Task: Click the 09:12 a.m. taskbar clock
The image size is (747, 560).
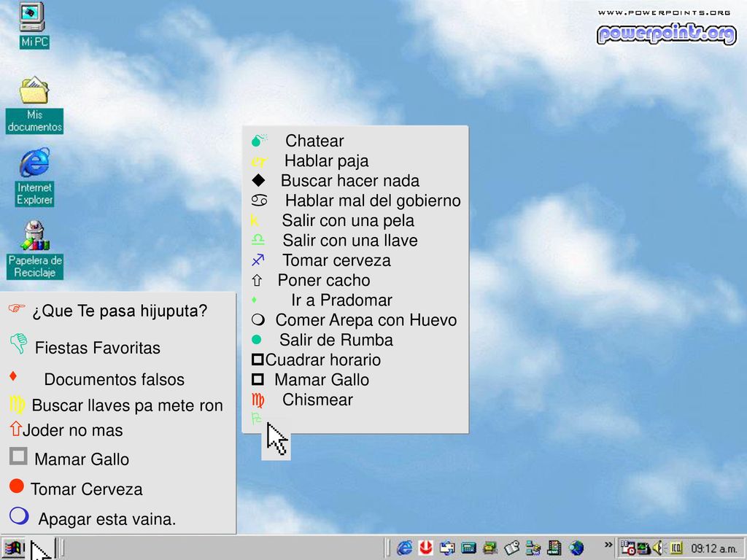Action: click(x=714, y=548)
